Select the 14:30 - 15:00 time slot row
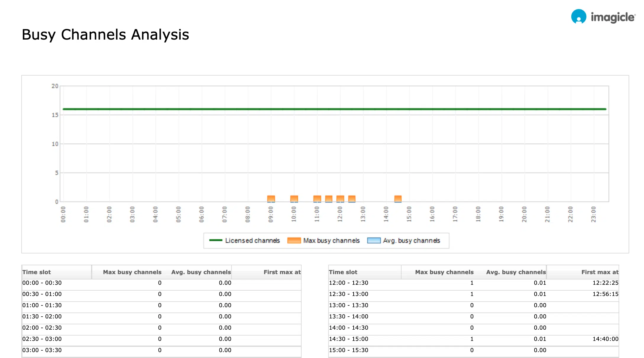 coord(349,339)
